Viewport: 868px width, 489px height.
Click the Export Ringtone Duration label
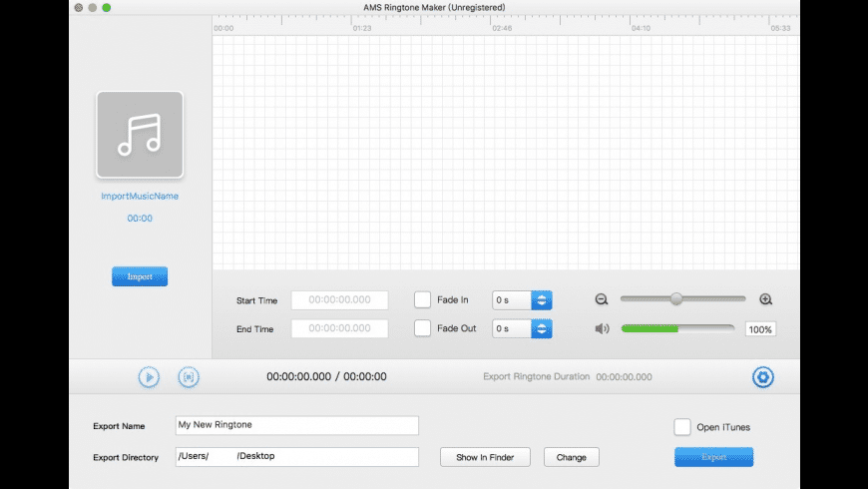point(537,376)
